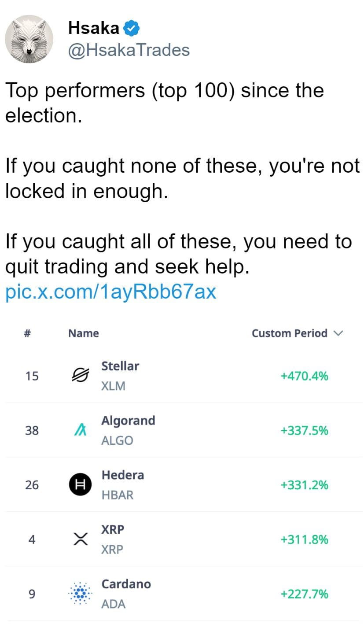Expand the Custom Period chevron
The width and height of the screenshot is (364, 628).
click(338, 333)
